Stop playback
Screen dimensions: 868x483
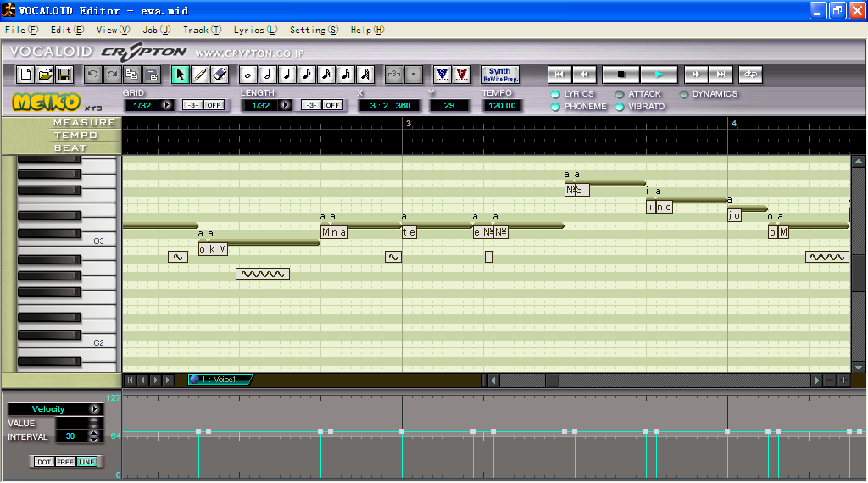point(620,74)
